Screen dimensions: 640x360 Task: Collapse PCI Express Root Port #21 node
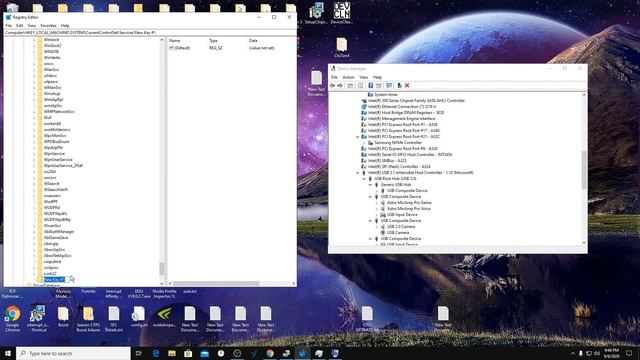(x=358, y=137)
